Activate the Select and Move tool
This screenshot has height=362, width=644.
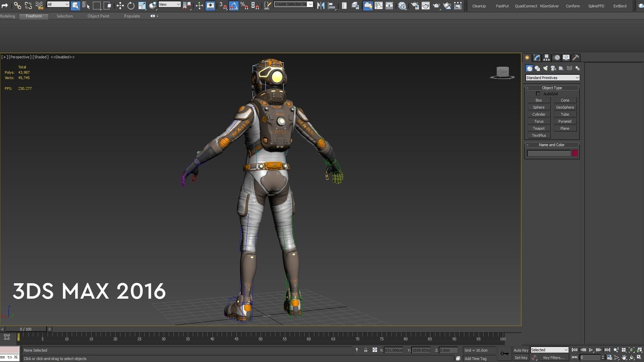coord(120,5)
